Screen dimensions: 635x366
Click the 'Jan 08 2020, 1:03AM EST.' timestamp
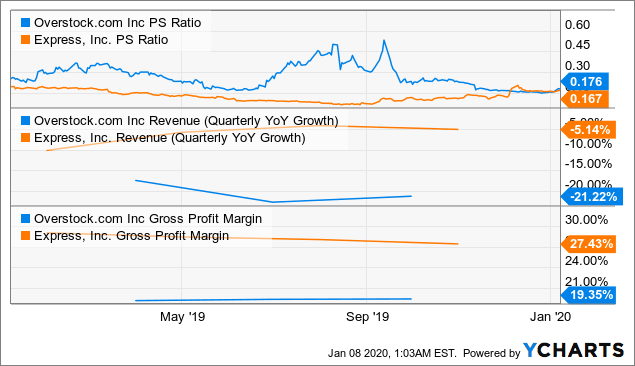pyautogui.click(x=392, y=353)
